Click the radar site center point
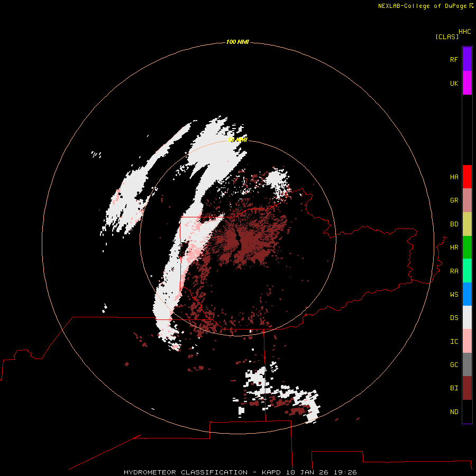This screenshot has width=476, height=476. click(x=239, y=237)
